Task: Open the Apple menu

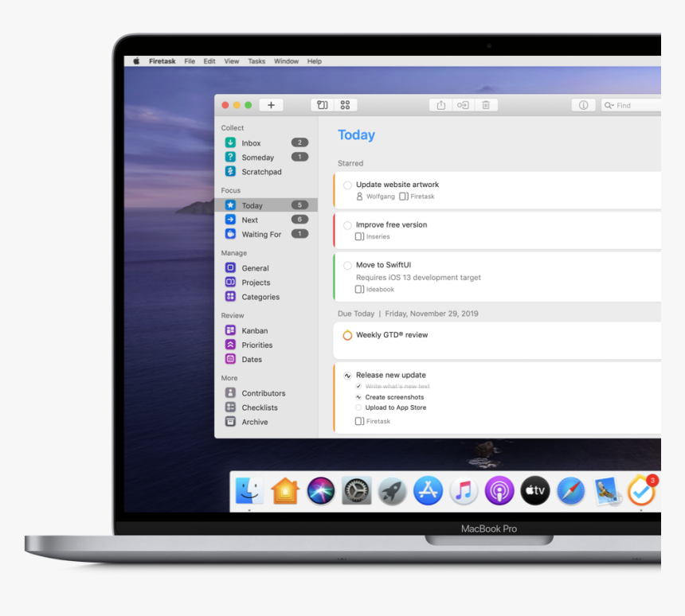Action: point(136,61)
